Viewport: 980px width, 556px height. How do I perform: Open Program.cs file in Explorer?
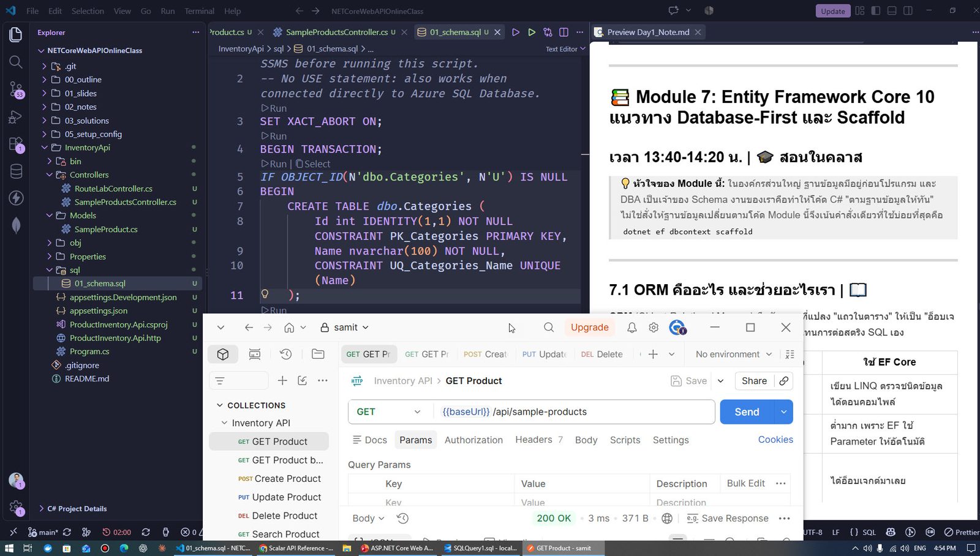click(x=89, y=351)
